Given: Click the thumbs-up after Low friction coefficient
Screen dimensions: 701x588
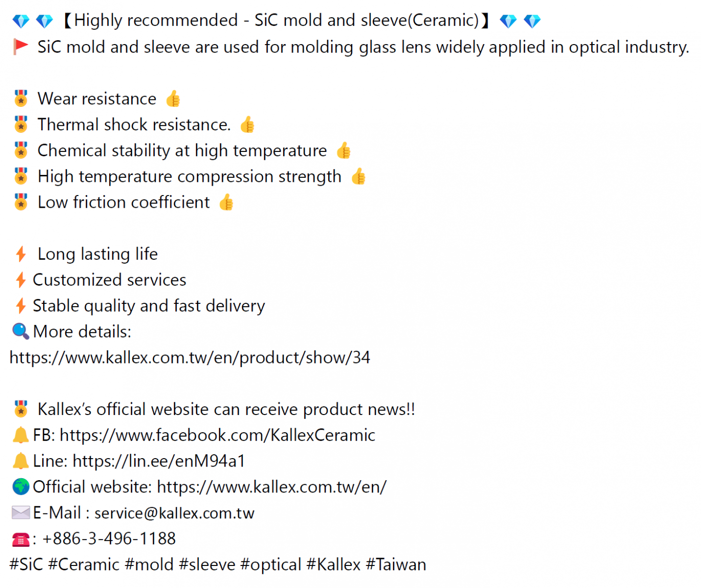Looking at the screenshot, I should (x=226, y=202).
